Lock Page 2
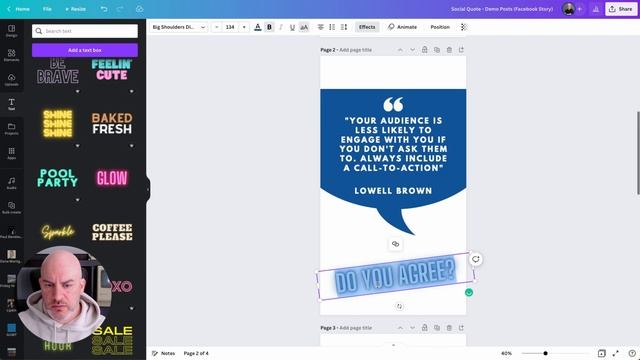Image resolution: width=640 pixels, height=360 pixels. pyautogui.click(x=424, y=50)
